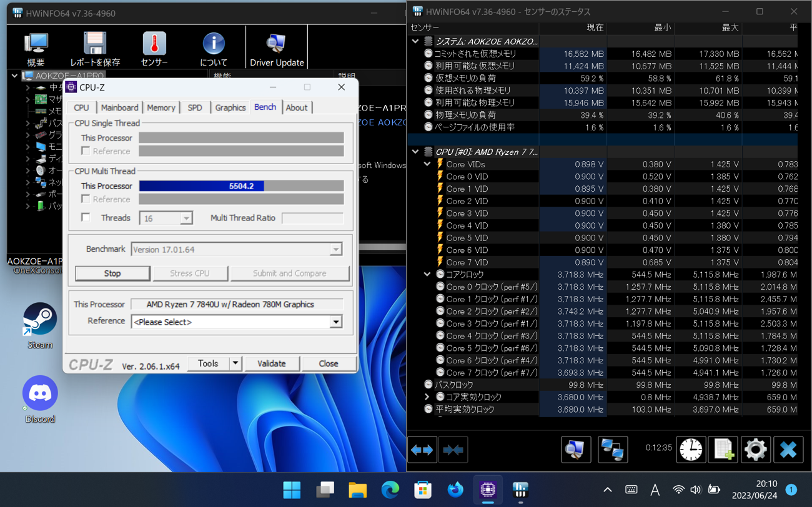The height and width of the screenshot is (507, 812).
Task: Expand the コア実効クロック node
Action: coord(427,397)
